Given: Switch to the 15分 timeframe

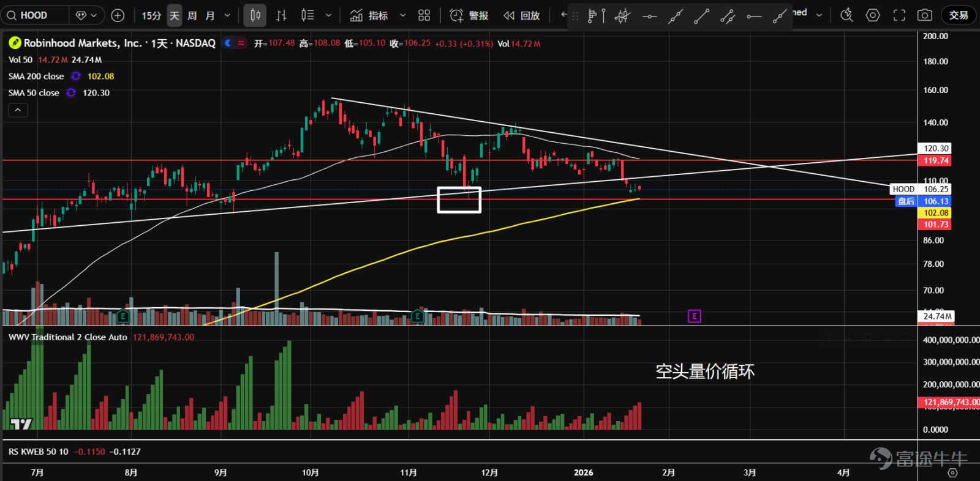Looking at the screenshot, I should (151, 15).
